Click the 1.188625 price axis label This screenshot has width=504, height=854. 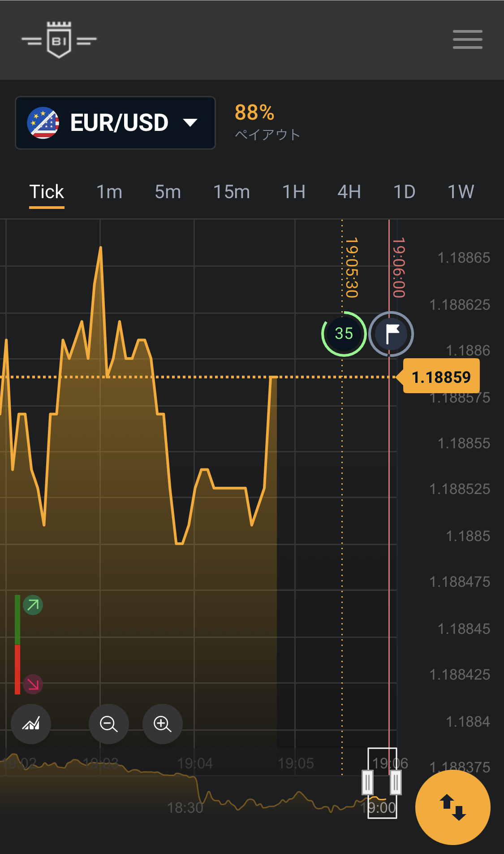[x=460, y=305]
